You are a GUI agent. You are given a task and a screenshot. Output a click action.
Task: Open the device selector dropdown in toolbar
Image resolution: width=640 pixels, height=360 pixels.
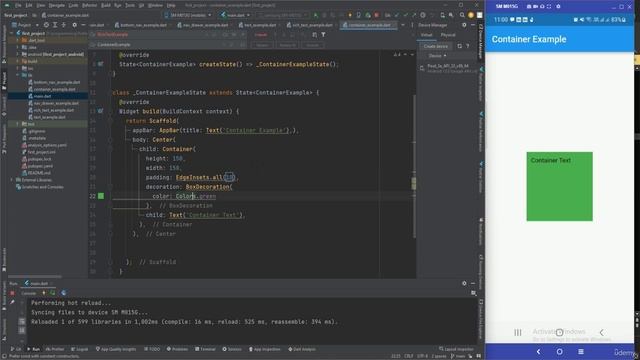coord(188,15)
